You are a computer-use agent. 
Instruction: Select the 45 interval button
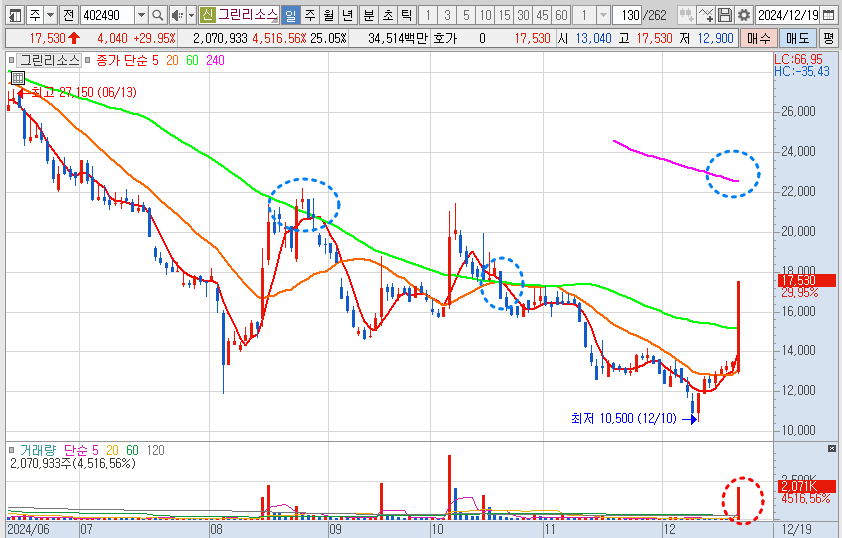[542, 15]
